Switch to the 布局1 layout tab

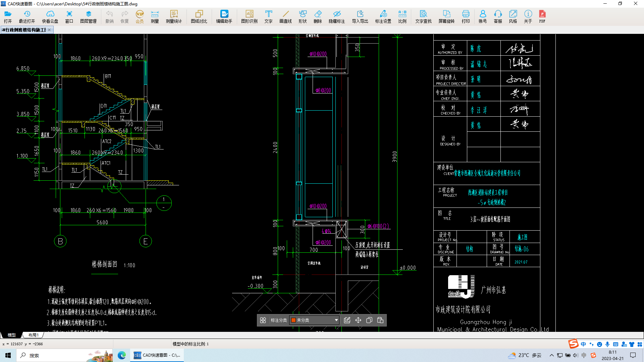tap(33, 335)
